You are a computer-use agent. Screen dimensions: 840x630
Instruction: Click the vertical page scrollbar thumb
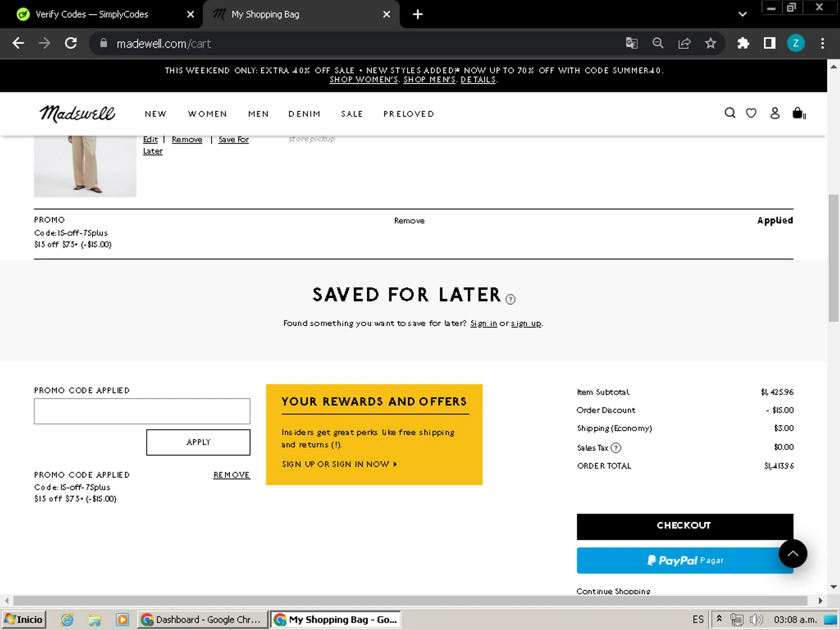coord(834,258)
